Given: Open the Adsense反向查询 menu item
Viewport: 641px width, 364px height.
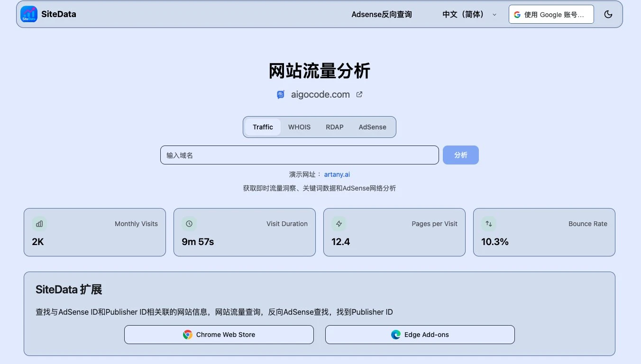Looking at the screenshot, I should click(x=382, y=14).
